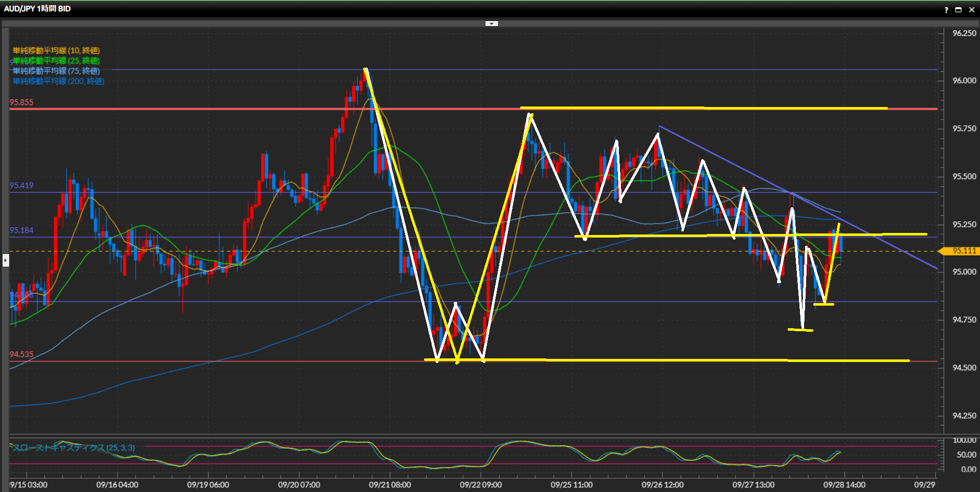
Task: Click the orange current price tag 95.111
Action: pyautogui.click(x=964, y=251)
